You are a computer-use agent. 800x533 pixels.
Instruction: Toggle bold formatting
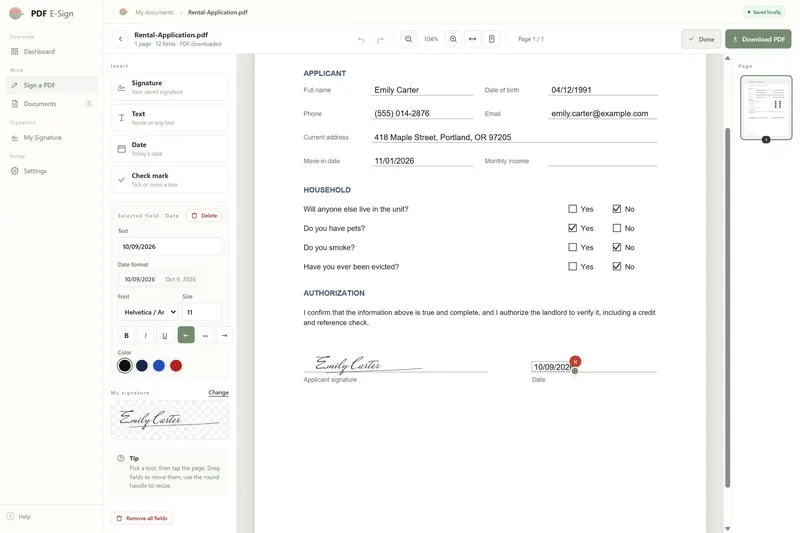pyautogui.click(x=127, y=335)
